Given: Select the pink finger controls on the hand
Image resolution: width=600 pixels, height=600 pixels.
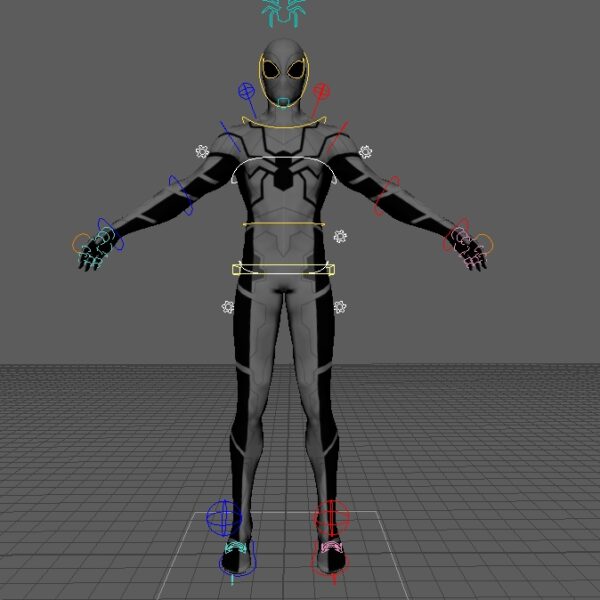Looking at the screenshot, I should (x=468, y=249).
